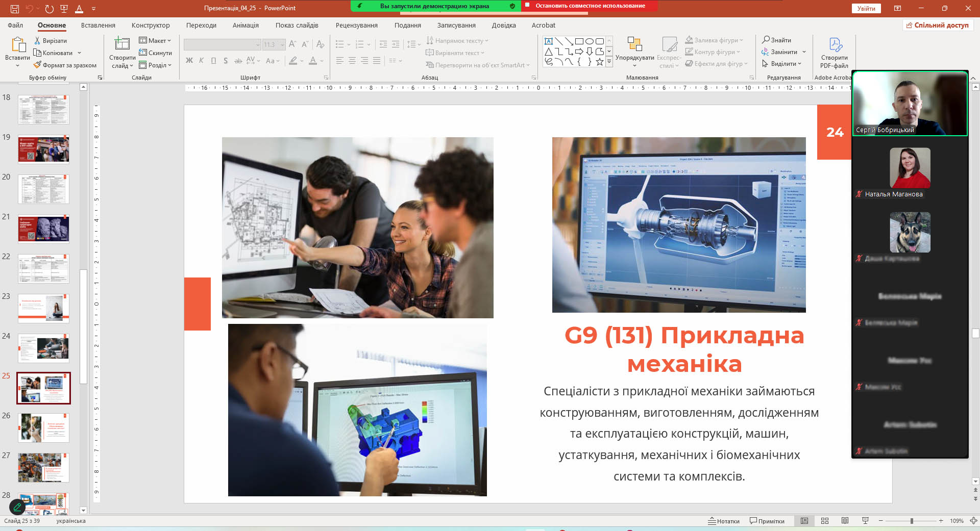Click Остановить совместное использование button
The width and height of the screenshot is (980, 531).
point(589,6)
